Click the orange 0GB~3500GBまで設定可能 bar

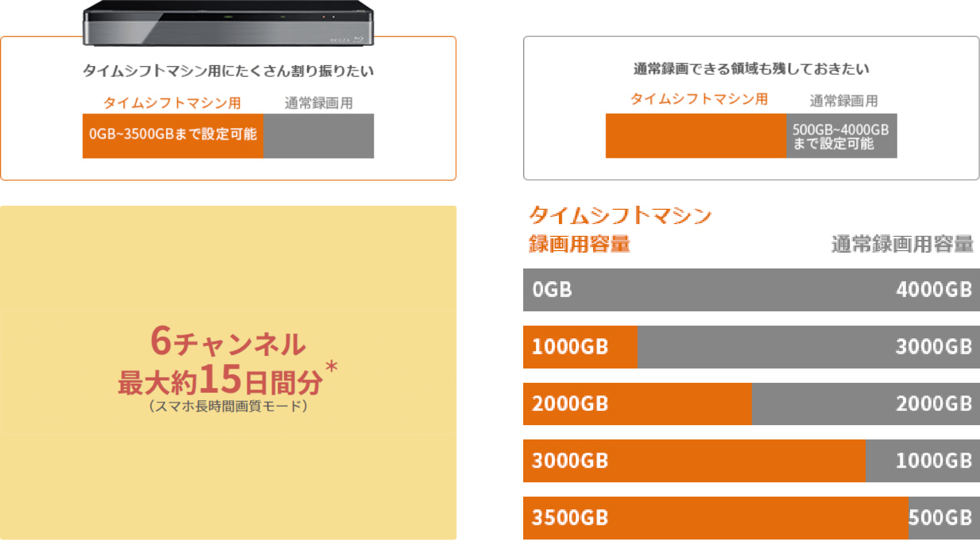173,135
